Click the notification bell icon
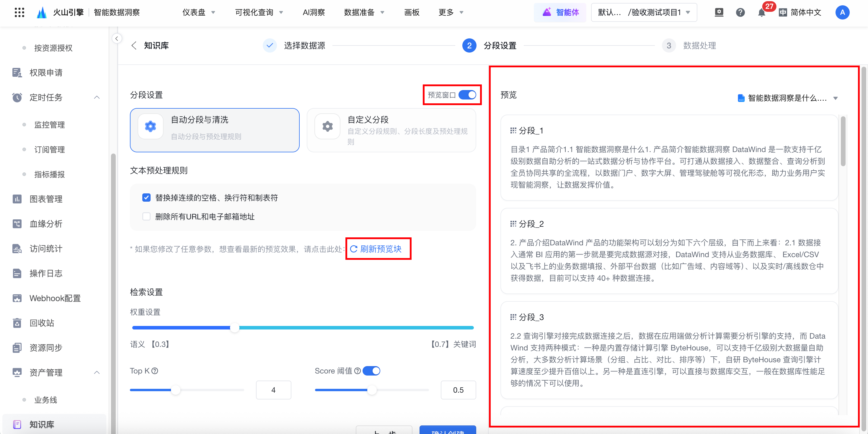Image resolution: width=868 pixels, height=434 pixels. (761, 13)
